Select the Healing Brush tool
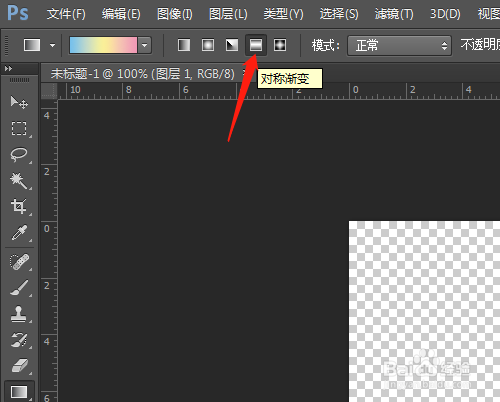 (x=19, y=262)
